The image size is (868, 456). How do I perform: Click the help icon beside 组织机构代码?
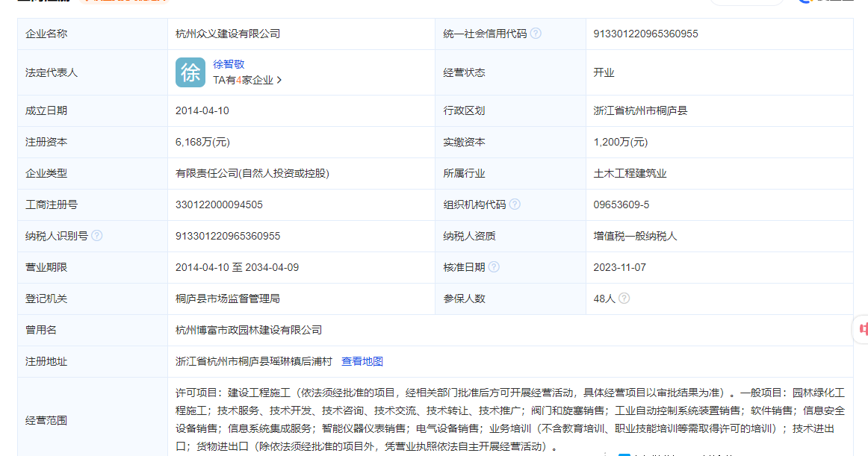(x=514, y=204)
